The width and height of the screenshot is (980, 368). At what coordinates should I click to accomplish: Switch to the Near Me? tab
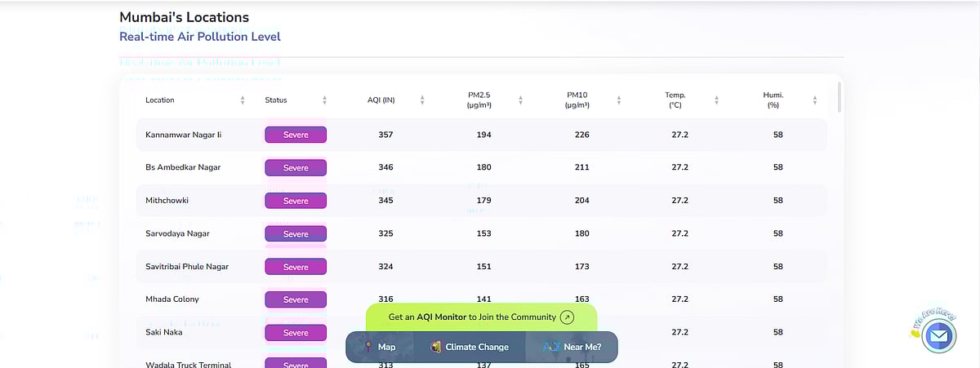tap(581, 347)
